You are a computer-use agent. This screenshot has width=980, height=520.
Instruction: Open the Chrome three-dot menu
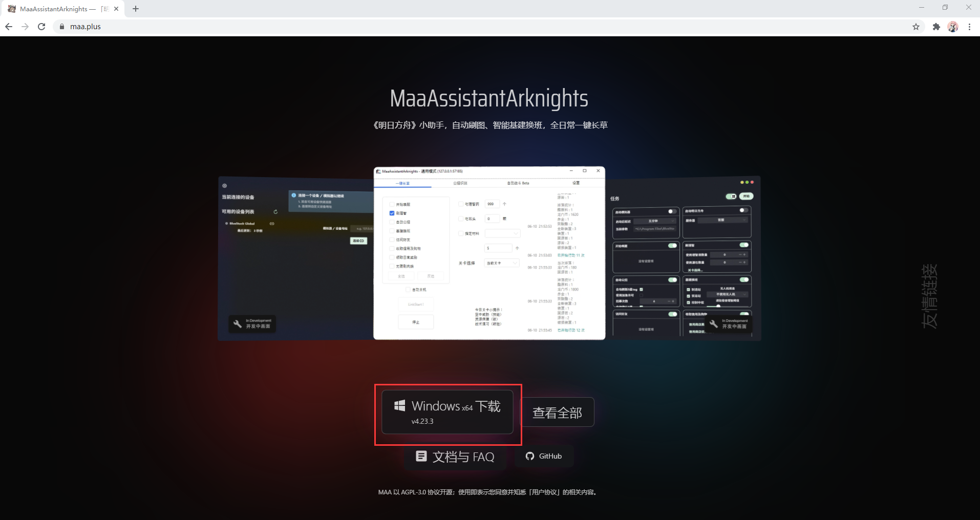coord(969,27)
